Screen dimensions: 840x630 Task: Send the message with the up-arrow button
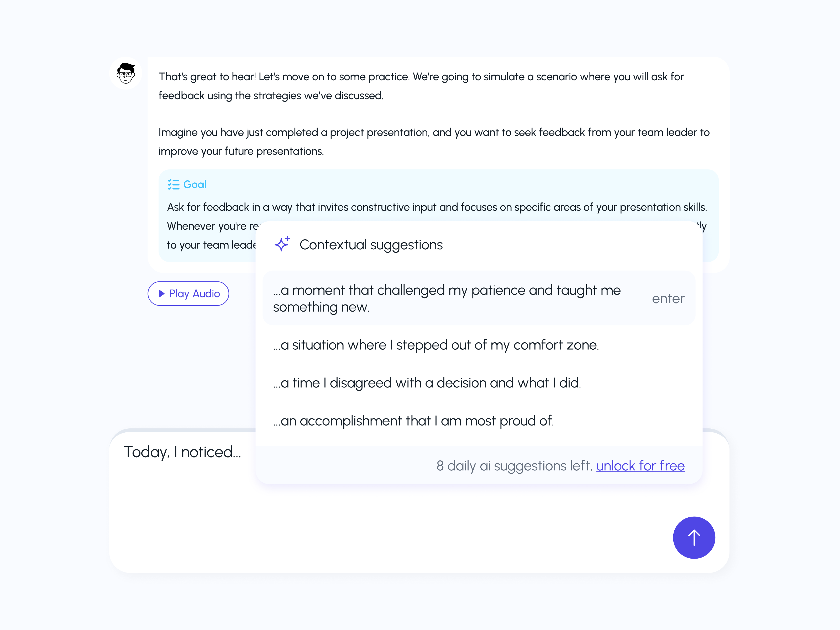click(694, 537)
